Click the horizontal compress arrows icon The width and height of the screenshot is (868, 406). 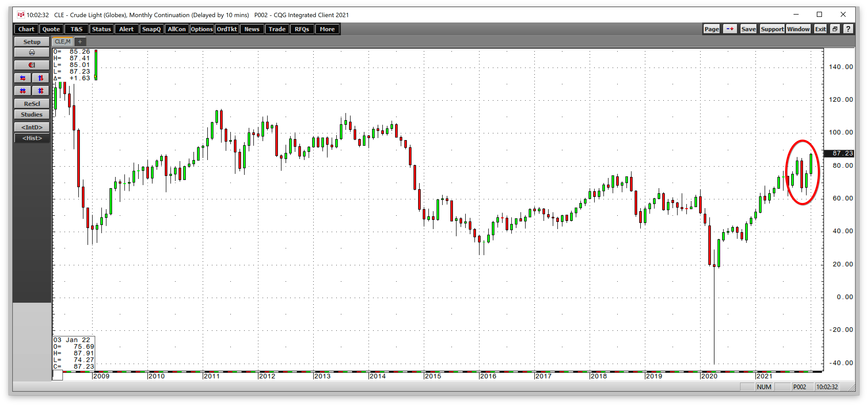(x=23, y=91)
